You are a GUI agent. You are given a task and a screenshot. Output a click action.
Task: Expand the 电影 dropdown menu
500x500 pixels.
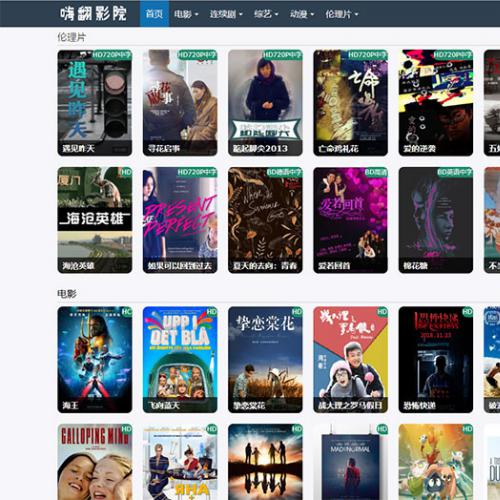[x=186, y=14]
